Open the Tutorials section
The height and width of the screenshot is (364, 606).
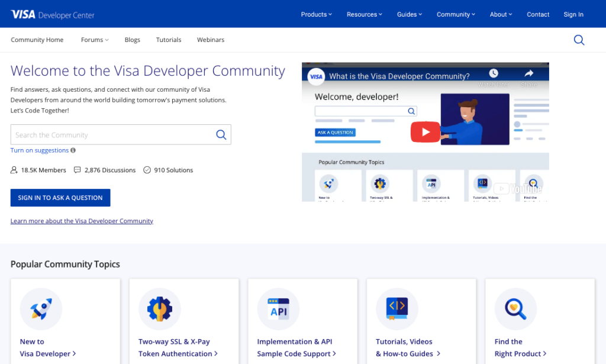[x=169, y=40]
